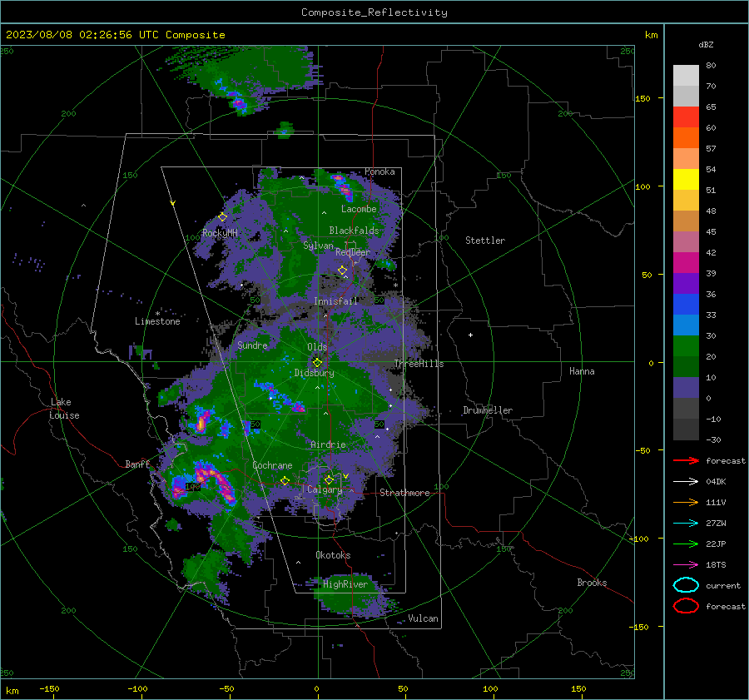
Task: Click the Blackfalds label
Action: tap(354, 231)
